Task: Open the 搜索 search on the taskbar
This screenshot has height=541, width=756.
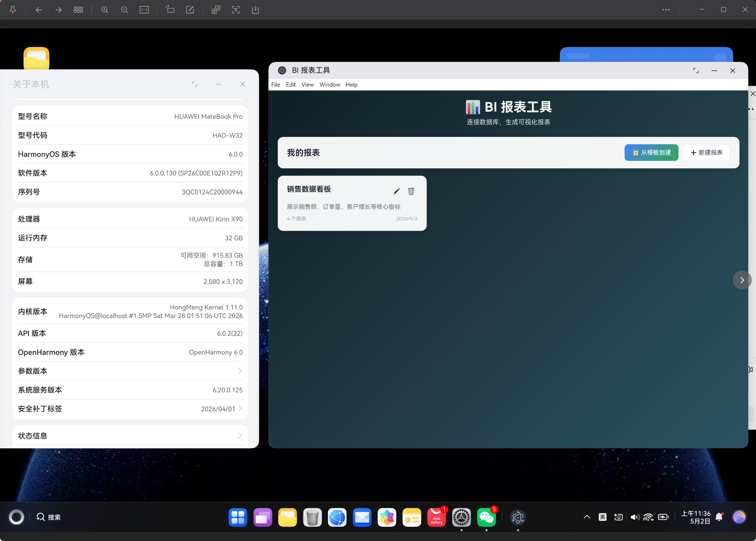Action: click(x=49, y=517)
